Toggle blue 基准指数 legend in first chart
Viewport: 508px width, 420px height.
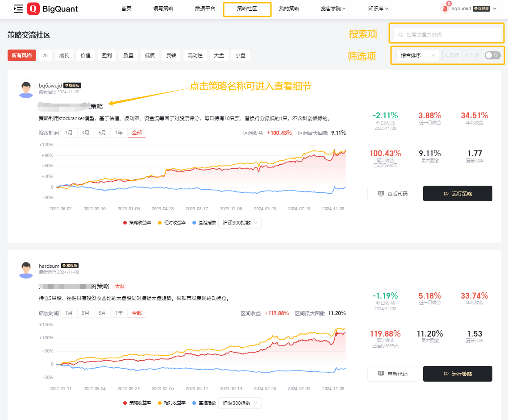[x=204, y=222]
